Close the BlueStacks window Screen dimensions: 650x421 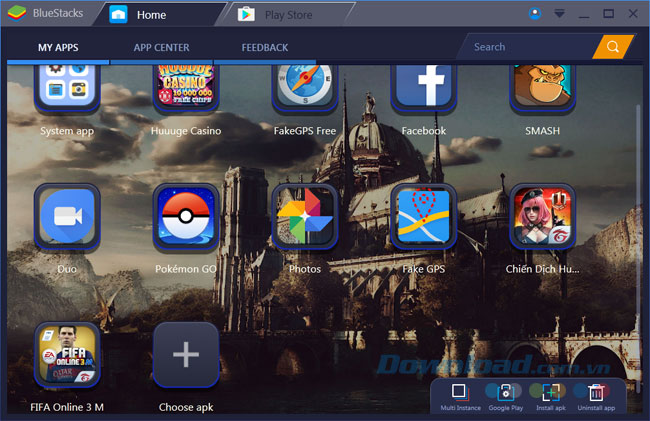(x=633, y=14)
